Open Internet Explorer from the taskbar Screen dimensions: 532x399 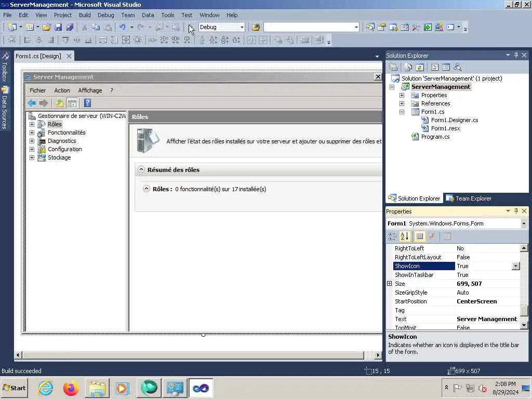point(45,388)
